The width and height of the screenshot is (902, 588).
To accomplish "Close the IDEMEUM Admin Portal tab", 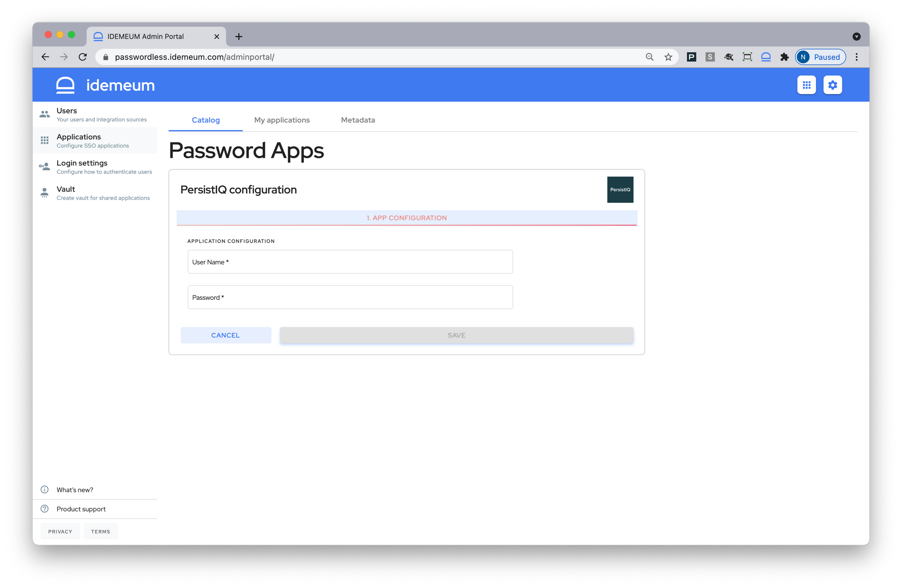I will pyautogui.click(x=216, y=37).
